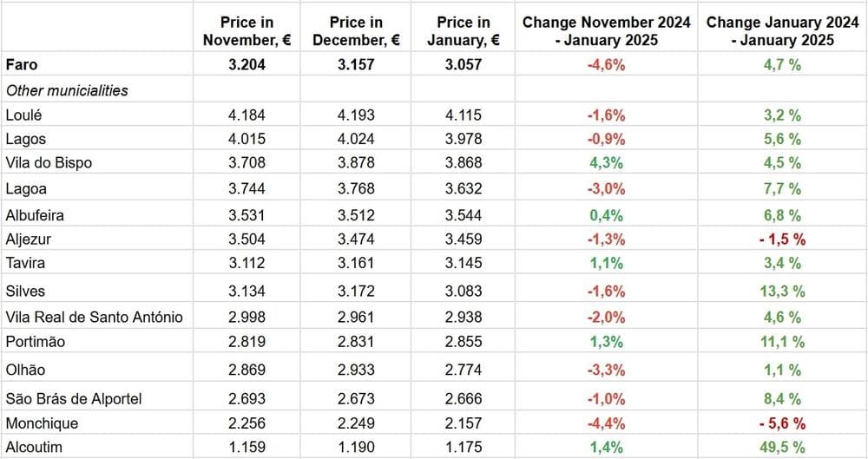Viewport: 868px width, 459px height.
Task: Select Monchique's -5,6 % yearly change cell
Action: tap(782, 423)
